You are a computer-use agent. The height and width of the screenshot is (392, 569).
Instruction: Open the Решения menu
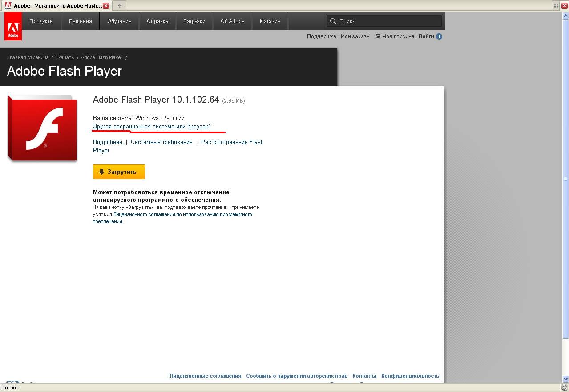click(81, 21)
